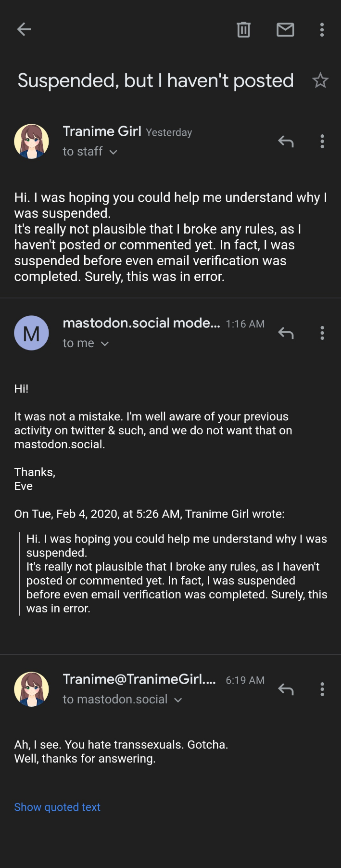Image resolution: width=341 pixels, height=868 pixels.
Task: Click 'Show quoted text' link
Action: (x=57, y=807)
